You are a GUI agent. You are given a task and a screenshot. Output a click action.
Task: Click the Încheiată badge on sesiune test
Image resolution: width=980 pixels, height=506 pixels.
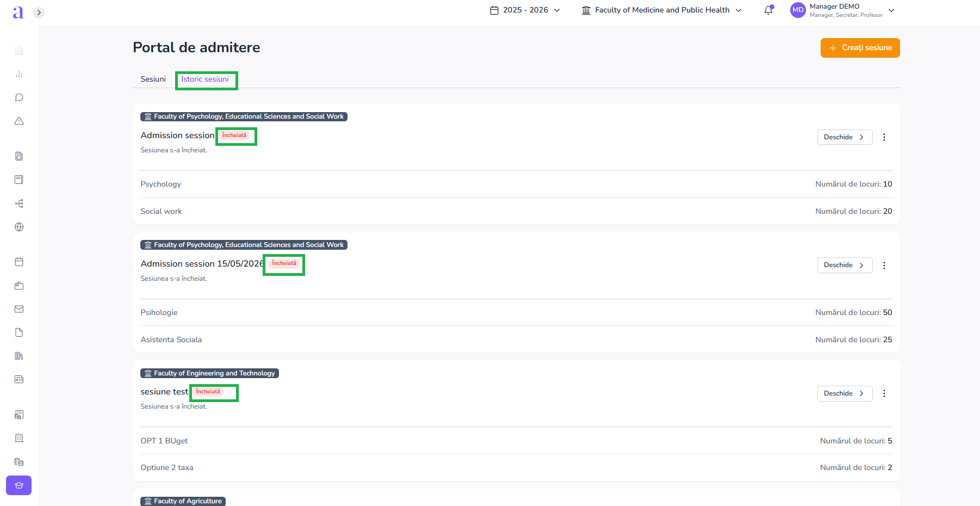208,392
